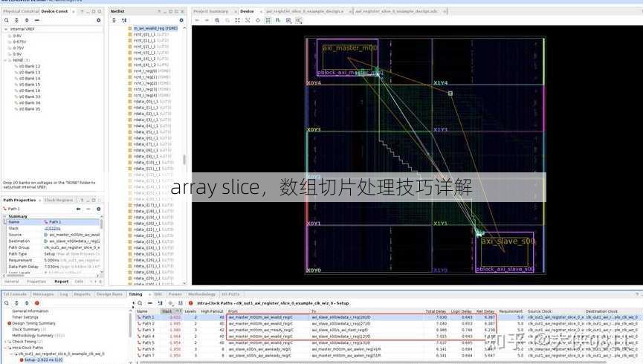
Task: Click the crossed-arrows icon in Device toolbar
Action: tap(248, 20)
